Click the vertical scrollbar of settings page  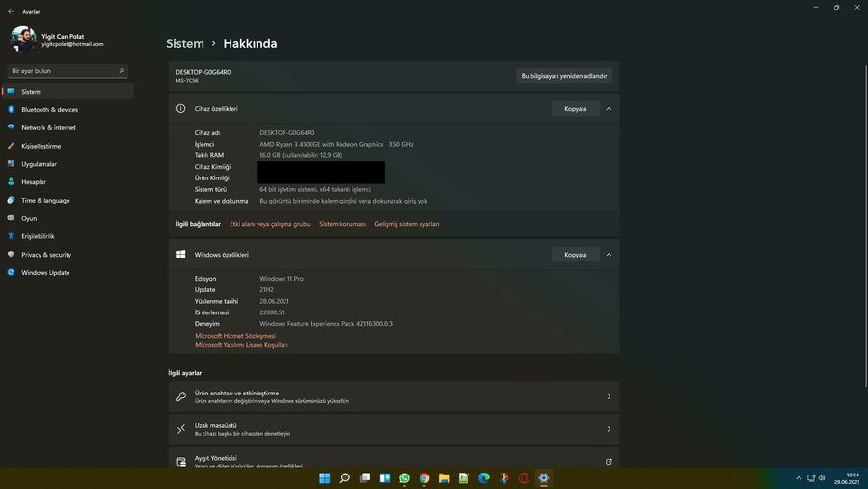tap(866, 226)
